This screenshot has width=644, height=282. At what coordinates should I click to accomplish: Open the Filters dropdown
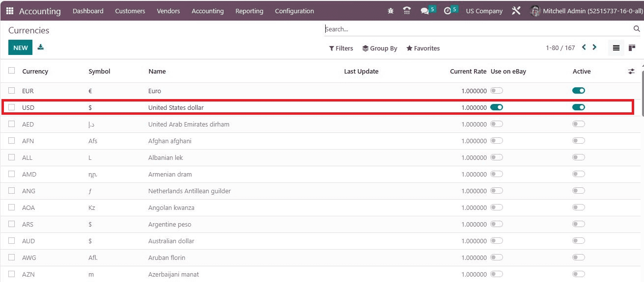pyautogui.click(x=341, y=48)
